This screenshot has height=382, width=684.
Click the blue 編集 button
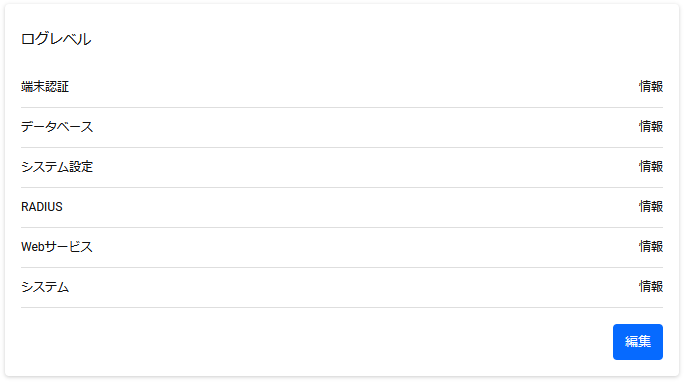point(637,341)
